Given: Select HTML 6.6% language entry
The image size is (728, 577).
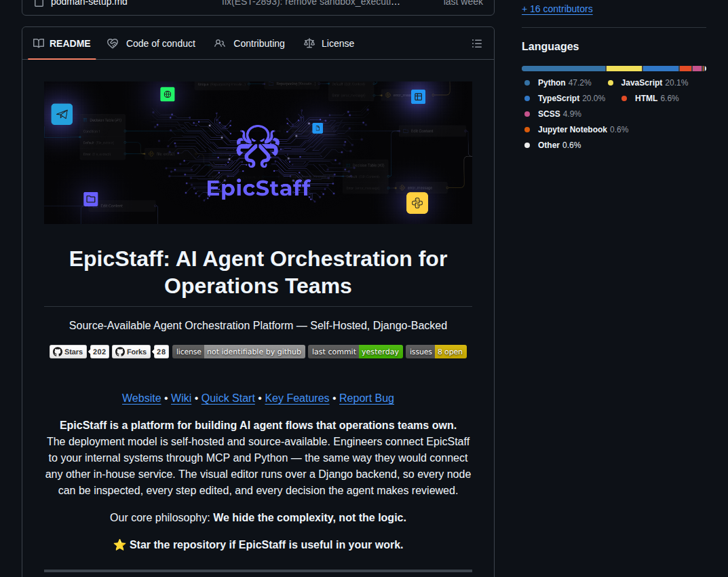Looking at the screenshot, I should pyautogui.click(x=650, y=98).
